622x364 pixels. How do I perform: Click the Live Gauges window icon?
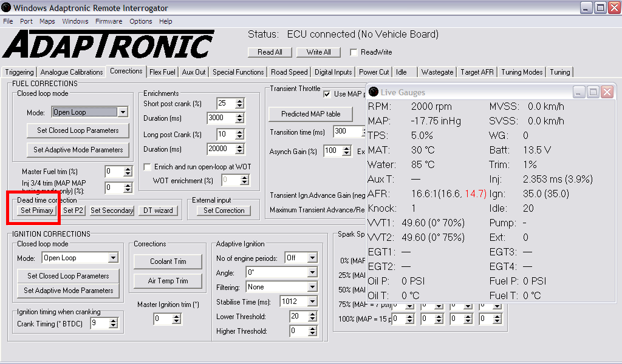click(x=374, y=92)
